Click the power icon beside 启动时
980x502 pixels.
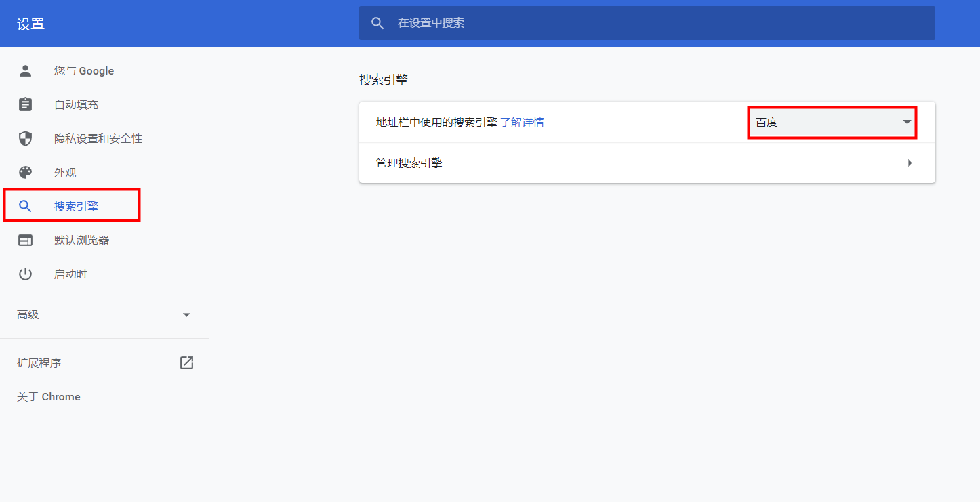coord(25,274)
